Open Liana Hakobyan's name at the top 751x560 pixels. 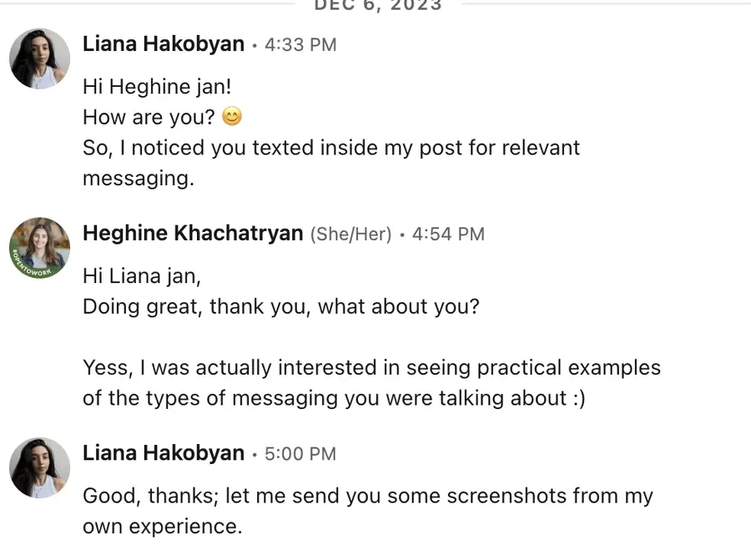coord(163,44)
